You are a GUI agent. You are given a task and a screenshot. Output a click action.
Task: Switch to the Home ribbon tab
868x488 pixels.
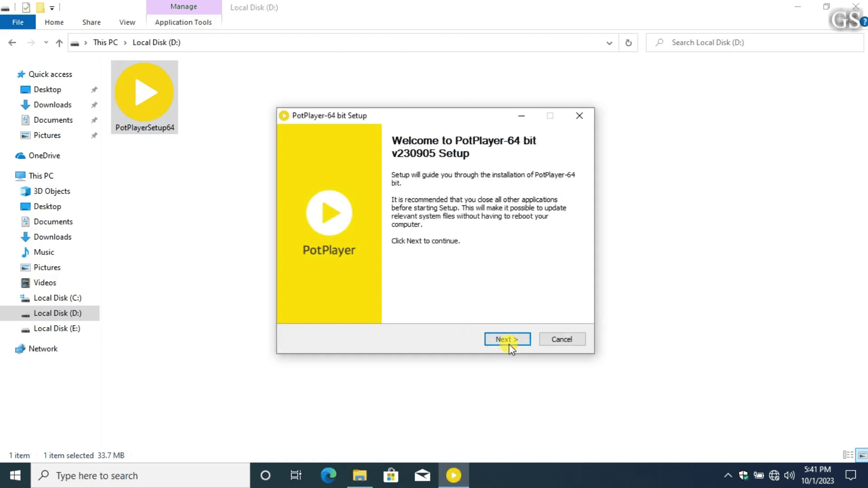[x=54, y=22]
